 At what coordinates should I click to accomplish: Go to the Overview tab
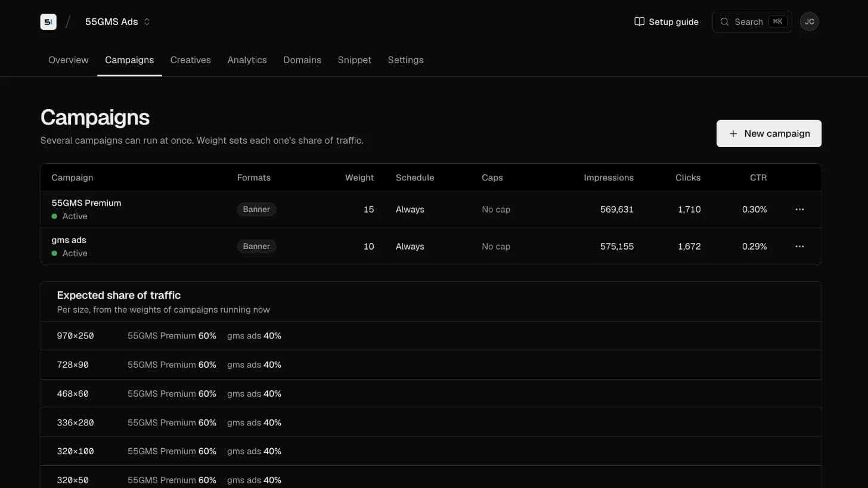[x=69, y=60]
